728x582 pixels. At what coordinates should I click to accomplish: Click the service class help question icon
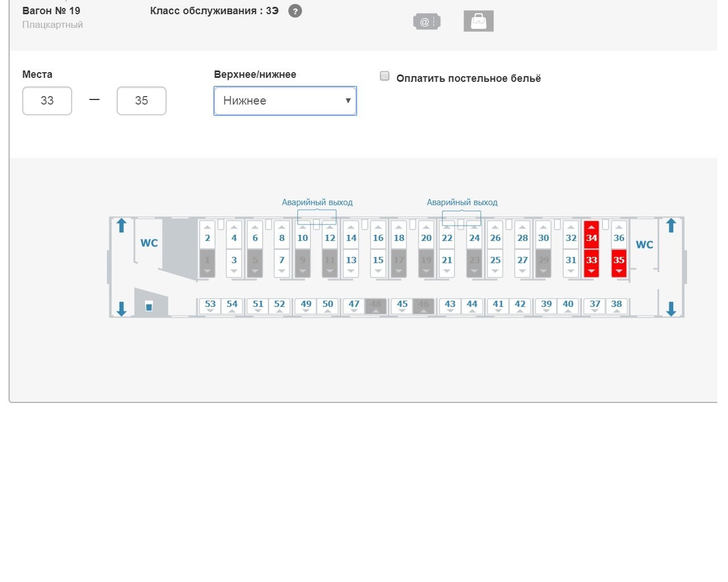(295, 11)
